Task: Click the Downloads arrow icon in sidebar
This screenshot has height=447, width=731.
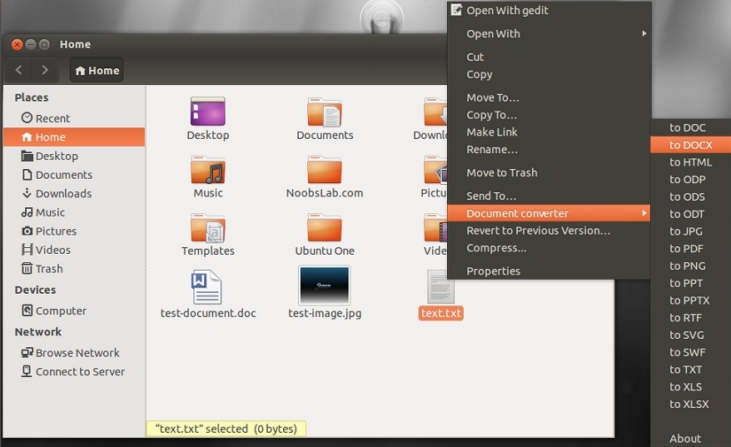Action: click(27, 193)
